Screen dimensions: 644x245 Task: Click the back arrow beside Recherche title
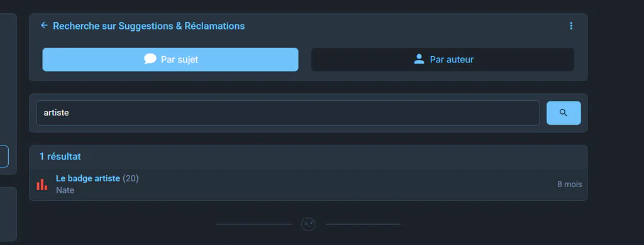coord(44,25)
